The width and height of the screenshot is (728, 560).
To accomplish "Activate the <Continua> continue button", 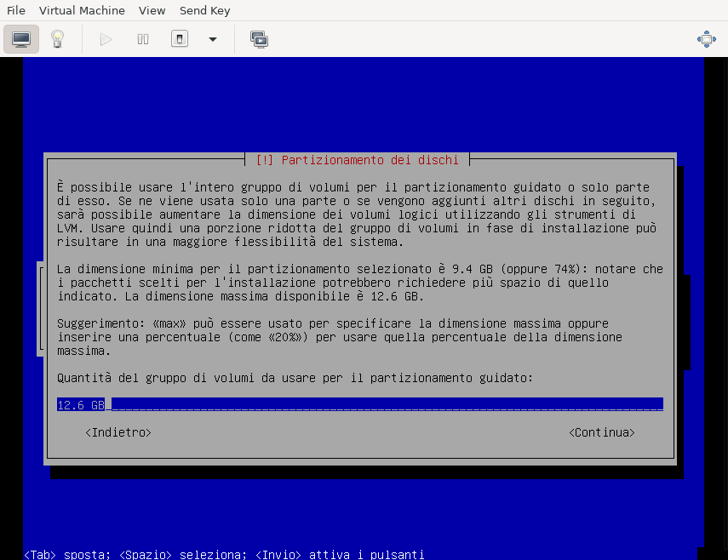I will [602, 432].
